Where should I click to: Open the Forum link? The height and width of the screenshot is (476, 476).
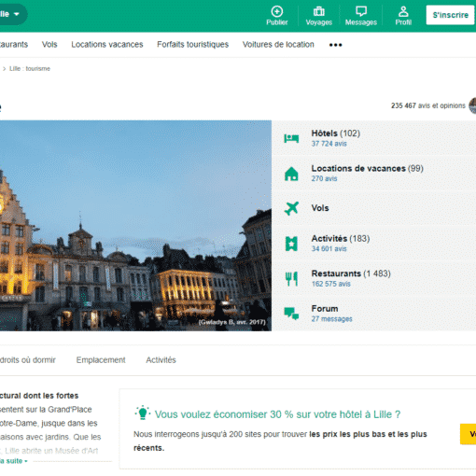click(x=325, y=309)
